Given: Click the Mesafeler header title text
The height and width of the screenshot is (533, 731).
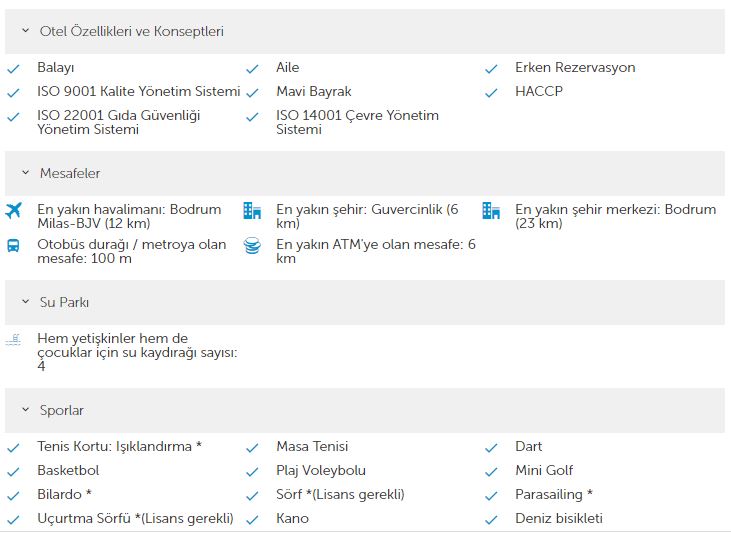Looking at the screenshot, I should tap(70, 173).
